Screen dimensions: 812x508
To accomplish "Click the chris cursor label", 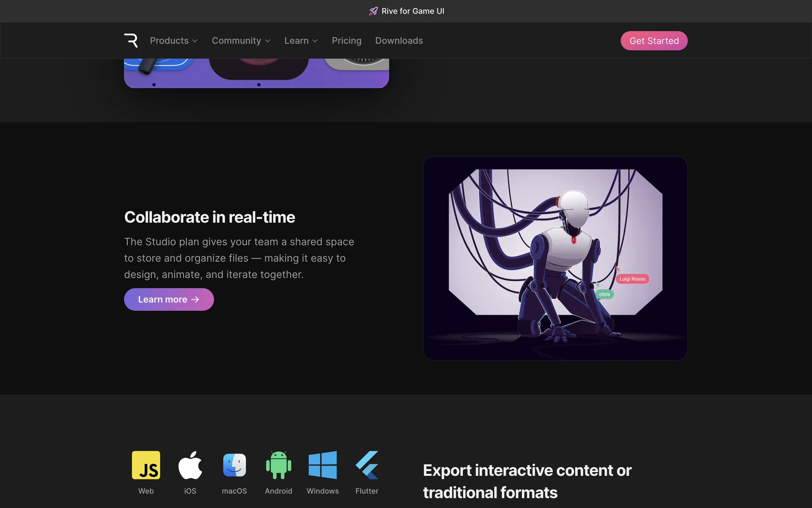I will 604,294.
